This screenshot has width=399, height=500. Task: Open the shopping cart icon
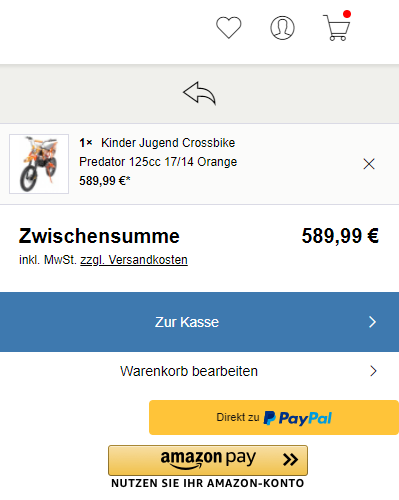click(x=337, y=28)
